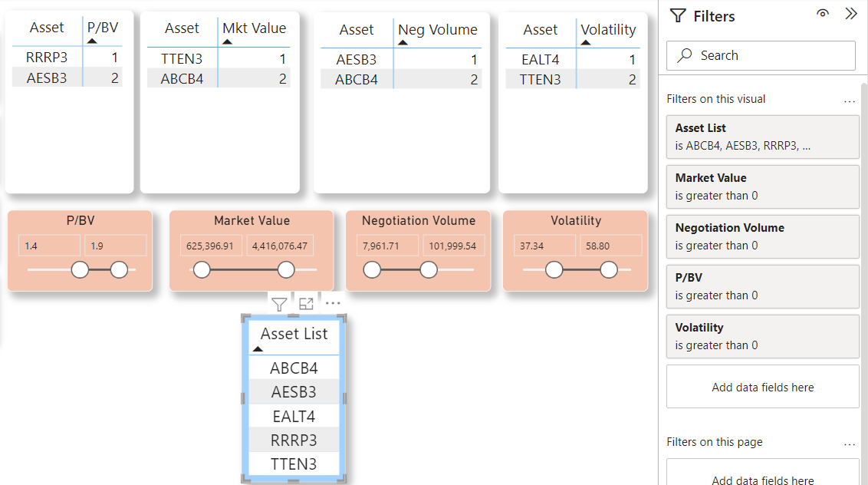Open focus mode for Asset List visual
This screenshot has width=868, height=485.
pyautogui.click(x=306, y=304)
